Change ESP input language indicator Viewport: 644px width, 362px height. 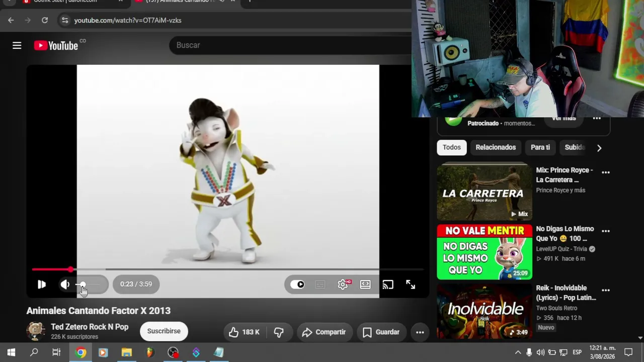(577, 352)
